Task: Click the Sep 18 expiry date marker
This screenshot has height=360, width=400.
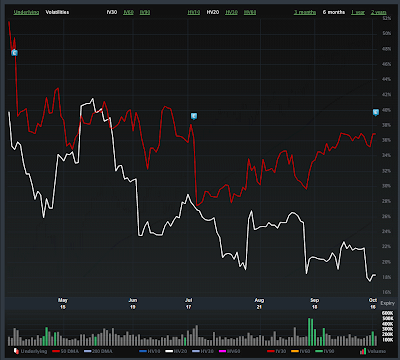Action: coord(315,303)
